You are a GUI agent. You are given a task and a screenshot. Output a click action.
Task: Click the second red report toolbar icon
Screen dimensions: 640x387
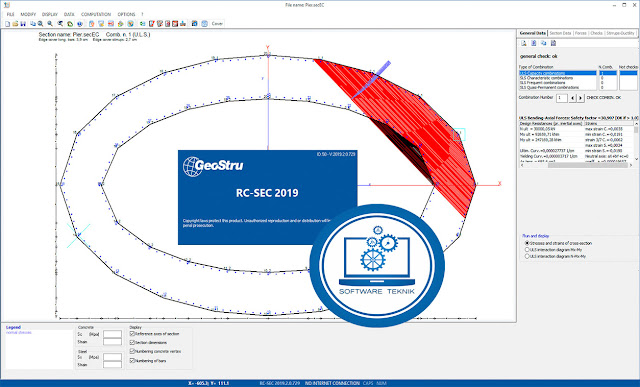(160, 24)
